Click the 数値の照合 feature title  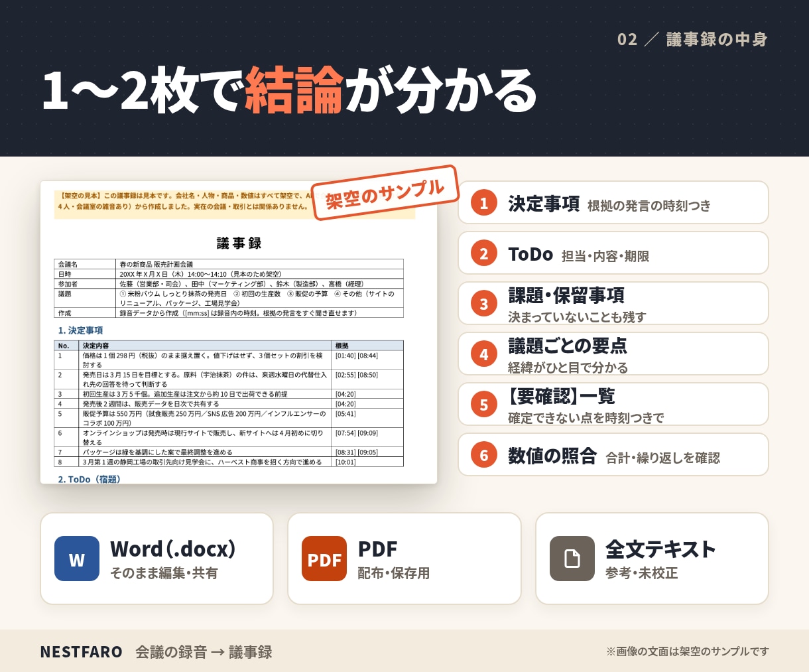coord(552,456)
